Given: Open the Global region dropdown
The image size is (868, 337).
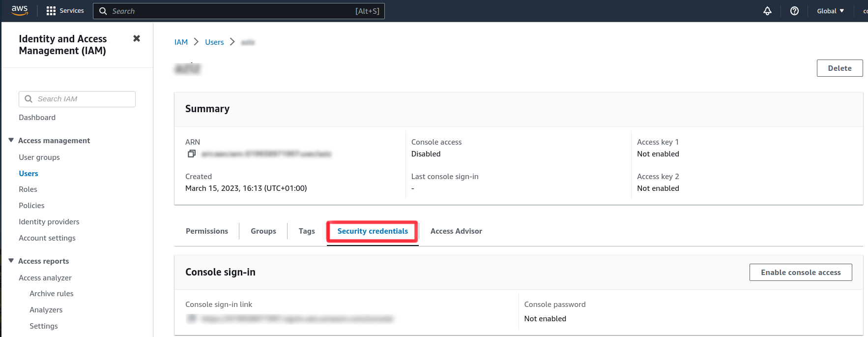Looking at the screenshot, I should point(830,11).
